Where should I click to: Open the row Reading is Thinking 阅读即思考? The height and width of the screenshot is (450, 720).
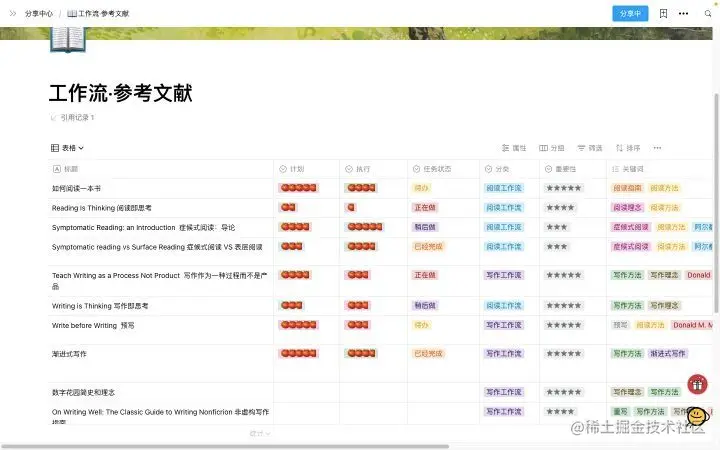tap(101, 208)
